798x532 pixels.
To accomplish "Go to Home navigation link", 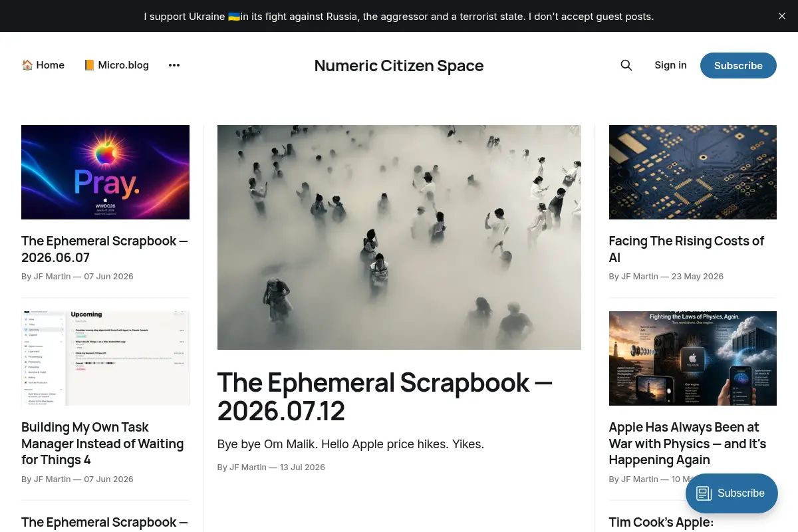I will point(43,65).
